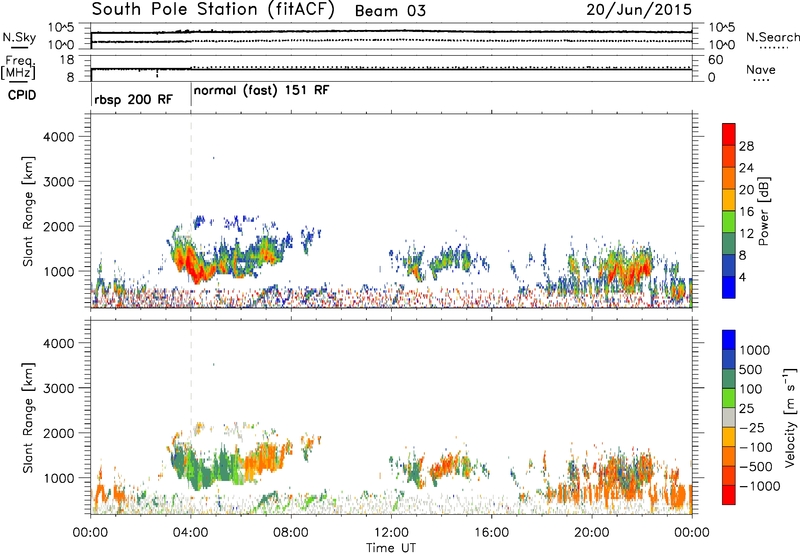The width and height of the screenshot is (800, 554).
Task: Click the "rbsp 200 RF" CPID entry
Action: 134,99
